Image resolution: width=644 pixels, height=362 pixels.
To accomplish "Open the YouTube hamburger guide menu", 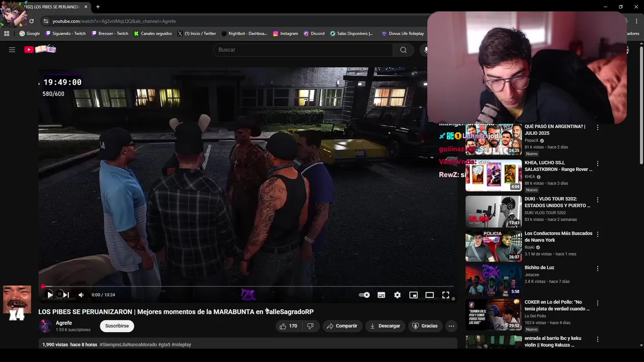I will point(12,50).
